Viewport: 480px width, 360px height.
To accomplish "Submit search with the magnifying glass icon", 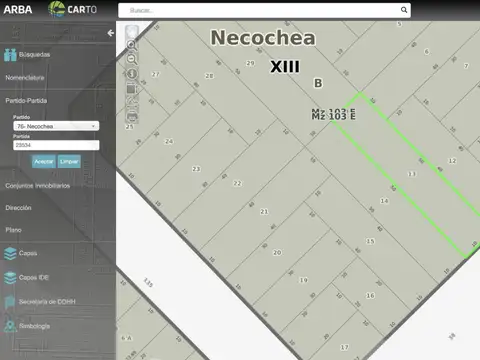I will [404, 10].
